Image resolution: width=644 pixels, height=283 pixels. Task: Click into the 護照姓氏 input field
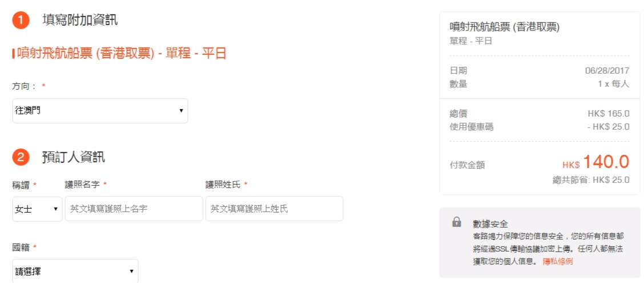(x=274, y=209)
